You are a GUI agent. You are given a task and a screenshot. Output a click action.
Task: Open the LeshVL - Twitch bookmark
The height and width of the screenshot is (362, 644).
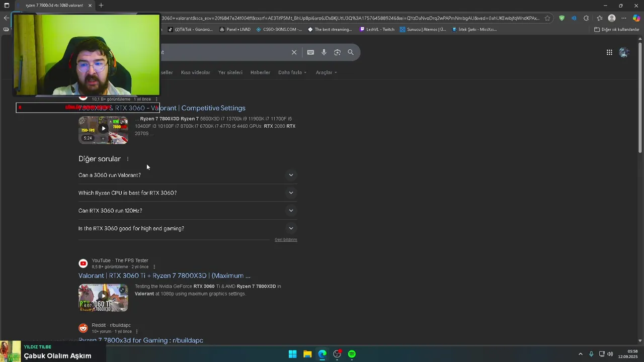click(377, 30)
